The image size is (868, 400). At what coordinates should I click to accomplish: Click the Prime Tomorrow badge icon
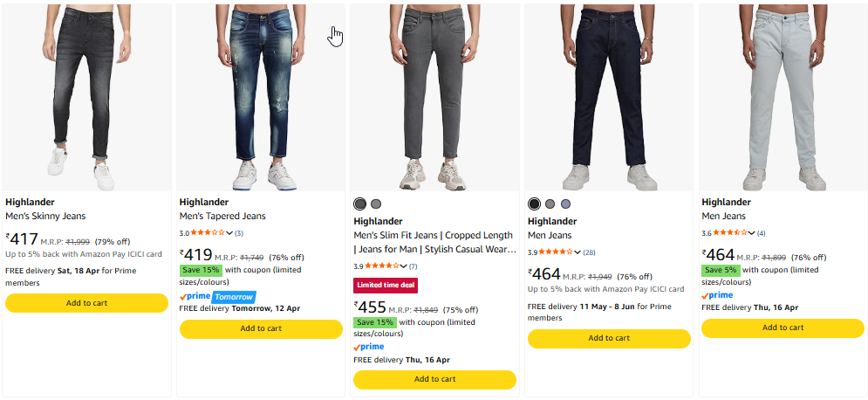click(x=217, y=296)
